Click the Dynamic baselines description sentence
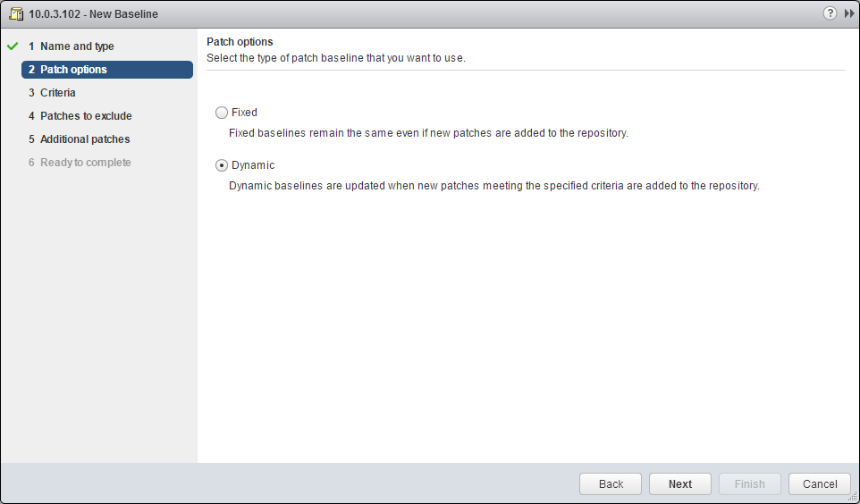The height and width of the screenshot is (504, 860). 493,186
